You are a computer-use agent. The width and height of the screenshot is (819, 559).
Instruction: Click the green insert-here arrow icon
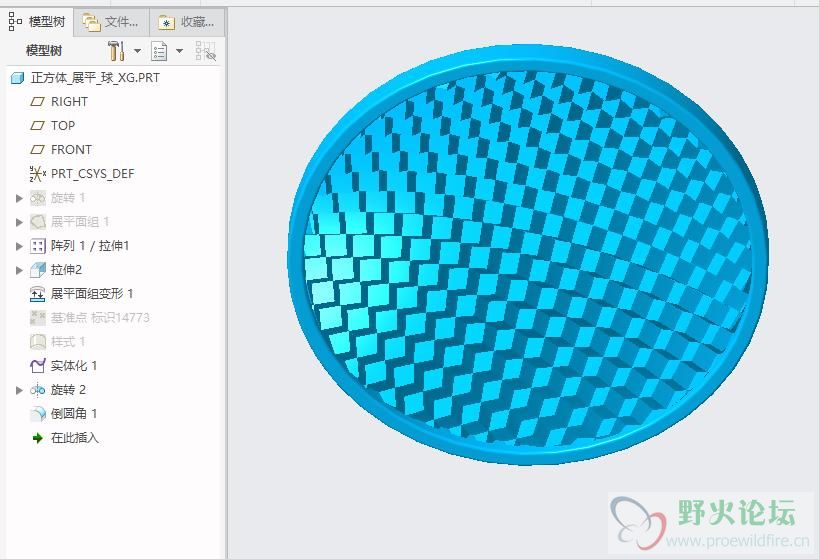(x=38, y=438)
